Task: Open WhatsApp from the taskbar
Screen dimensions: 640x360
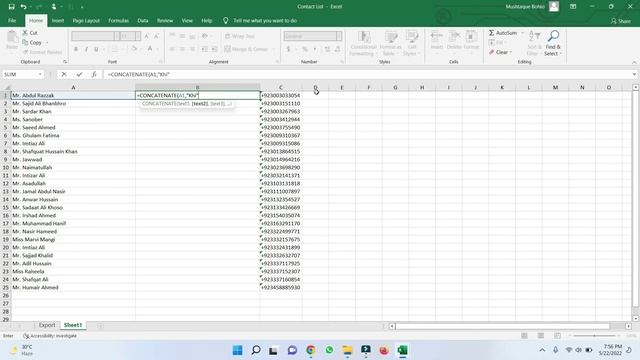Action: pyautogui.click(x=329, y=350)
